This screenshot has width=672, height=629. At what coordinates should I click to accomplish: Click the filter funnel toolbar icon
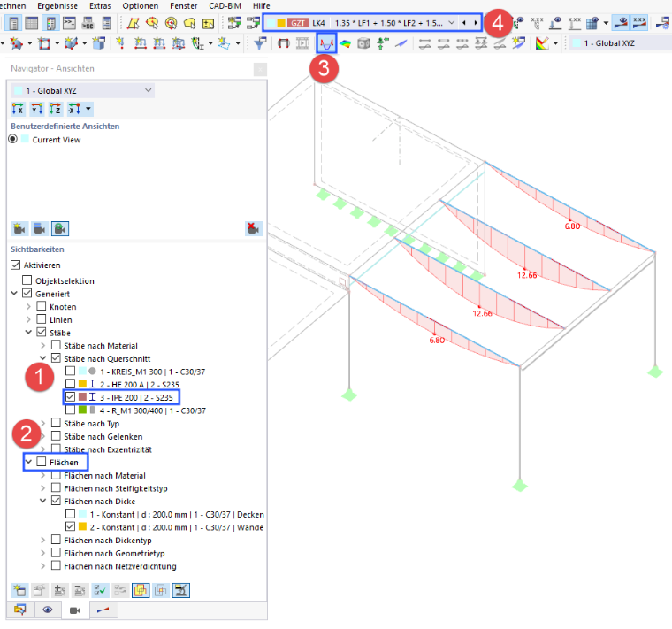tap(260, 42)
